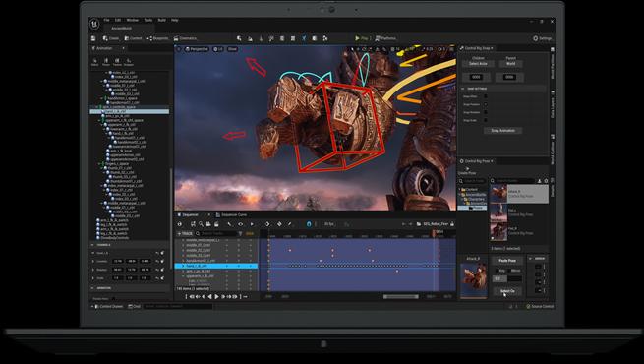The image size is (644, 364).
Task: Click the Play button in the toolbar
Action: pyautogui.click(x=362, y=38)
